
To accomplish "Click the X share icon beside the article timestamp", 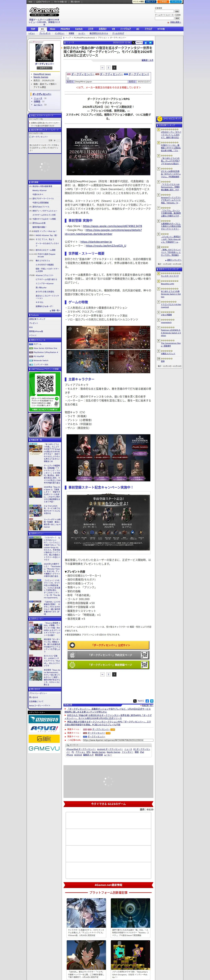I will [133, 43].
